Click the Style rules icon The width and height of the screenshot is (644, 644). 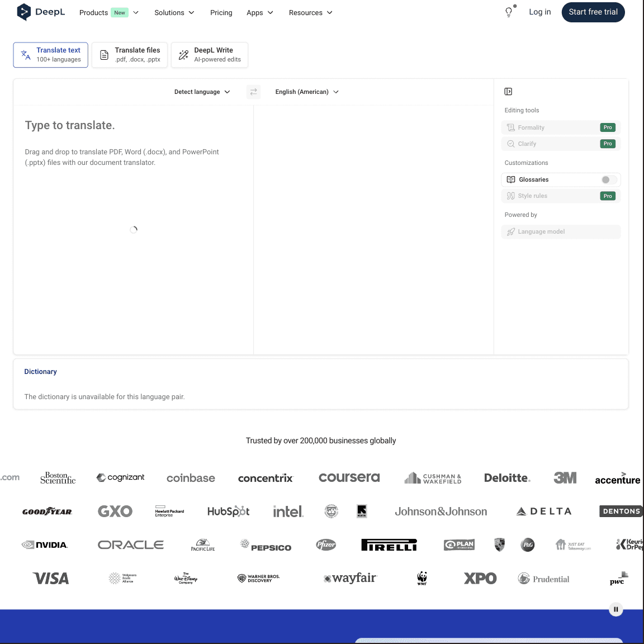pos(510,196)
